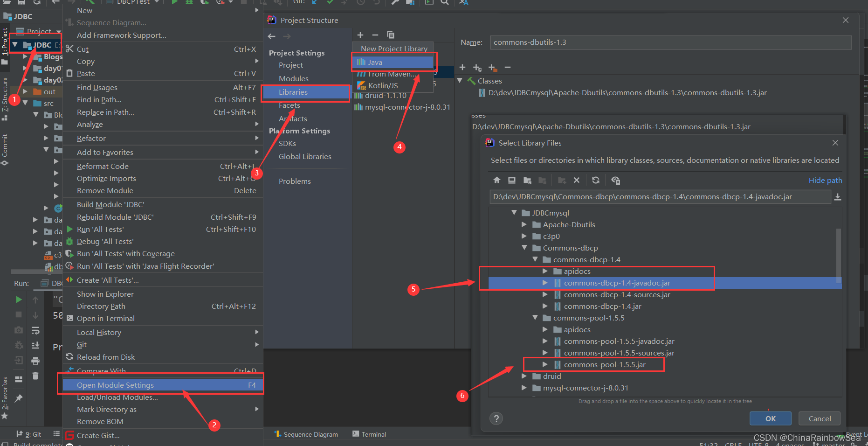Viewport: 868px width, 446px height.
Task: Expand the druid folder
Action: pos(524,376)
